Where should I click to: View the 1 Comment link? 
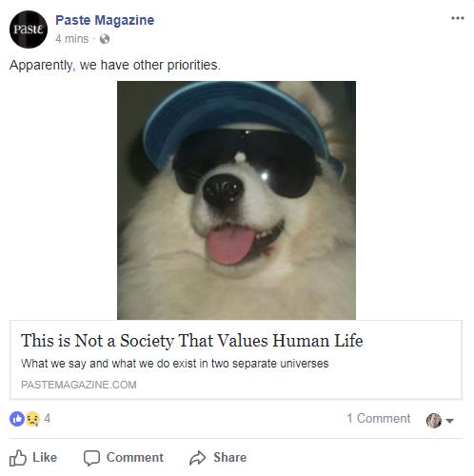coord(379,418)
